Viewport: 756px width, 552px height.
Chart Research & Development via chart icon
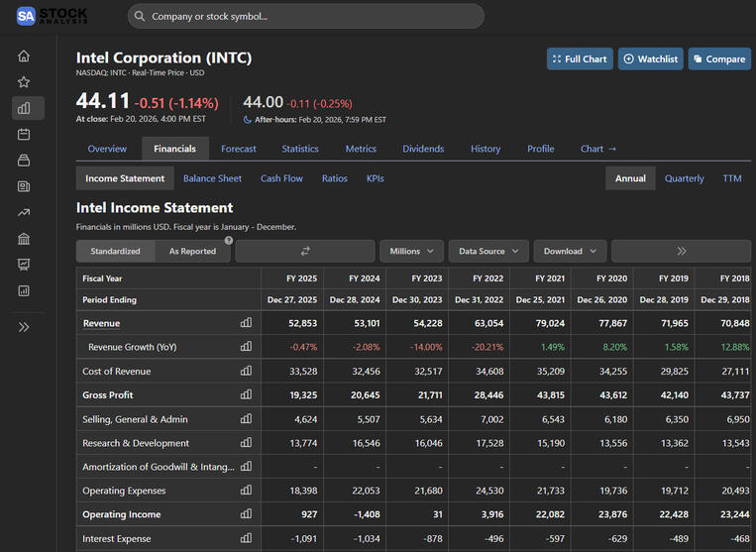[246, 442]
